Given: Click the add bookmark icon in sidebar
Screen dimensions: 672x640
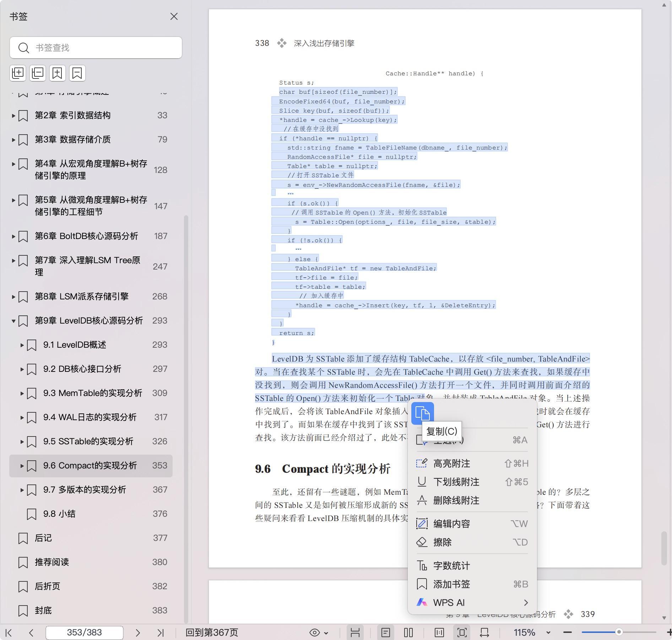Looking at the screenshot, I should [x=58, y=73].
